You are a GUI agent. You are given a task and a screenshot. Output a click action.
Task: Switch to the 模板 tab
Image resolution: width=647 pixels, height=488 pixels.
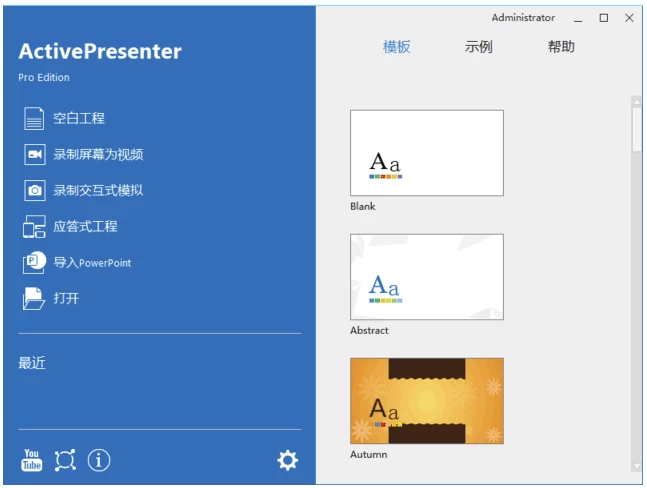[x=397, y=47]
